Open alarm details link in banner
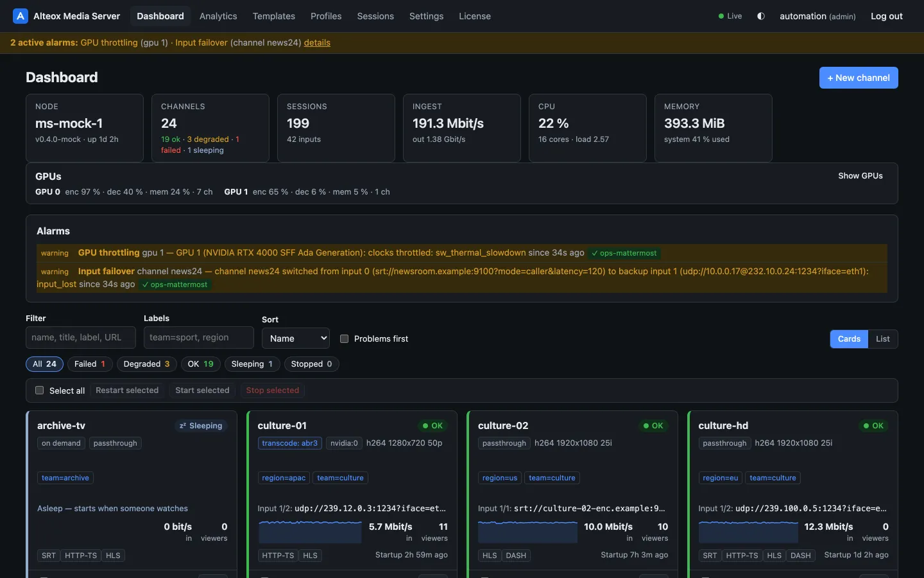Image resolution: width=924 pixels, height=578 pixels. 317,42
